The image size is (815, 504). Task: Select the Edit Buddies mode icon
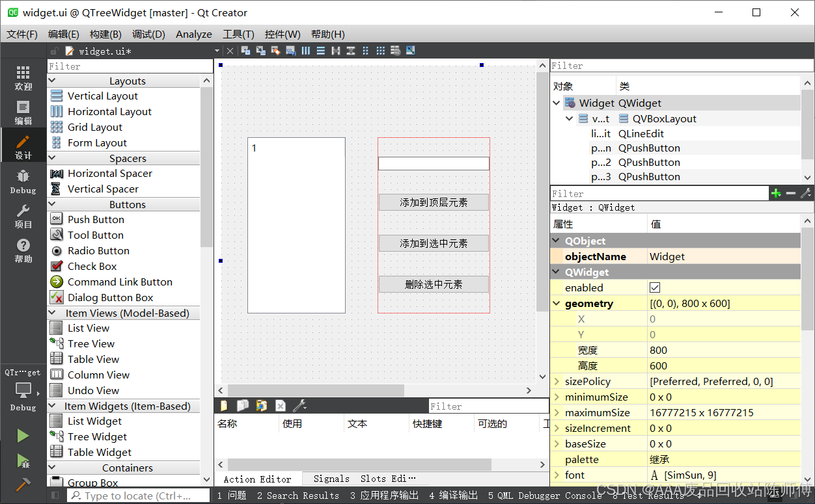coord(275,51)
